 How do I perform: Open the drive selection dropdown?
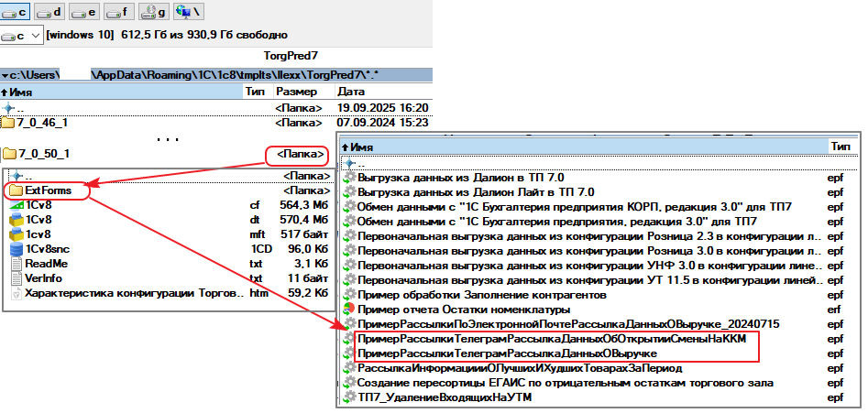[x=36, y=36]
